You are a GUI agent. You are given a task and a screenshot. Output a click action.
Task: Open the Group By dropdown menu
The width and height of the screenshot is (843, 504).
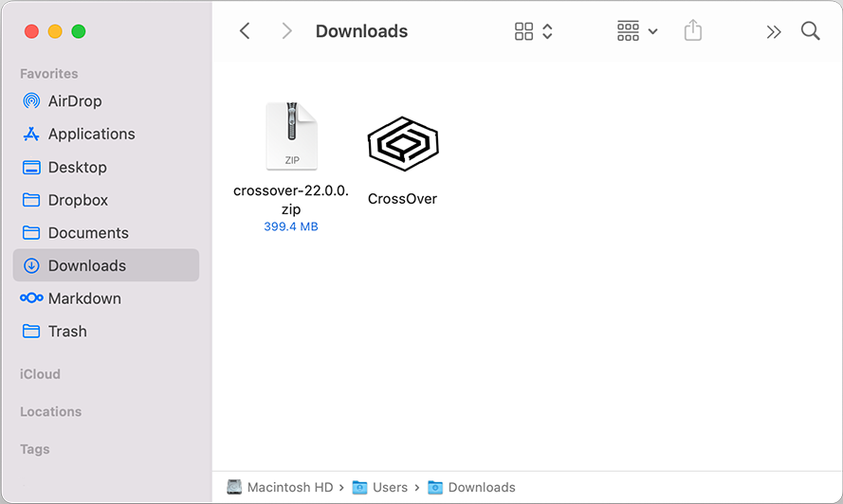point(636,31)
